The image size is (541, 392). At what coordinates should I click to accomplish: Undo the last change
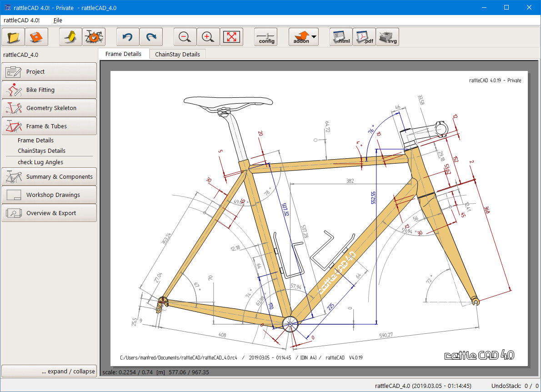pyautogui.click(x=128, y=37)
